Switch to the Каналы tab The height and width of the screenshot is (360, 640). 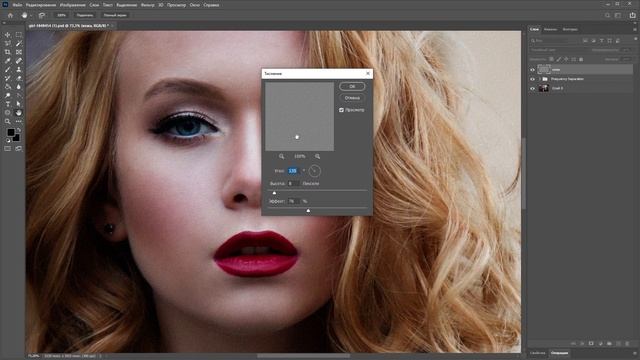pyautogui.click(x=550, y=29)
